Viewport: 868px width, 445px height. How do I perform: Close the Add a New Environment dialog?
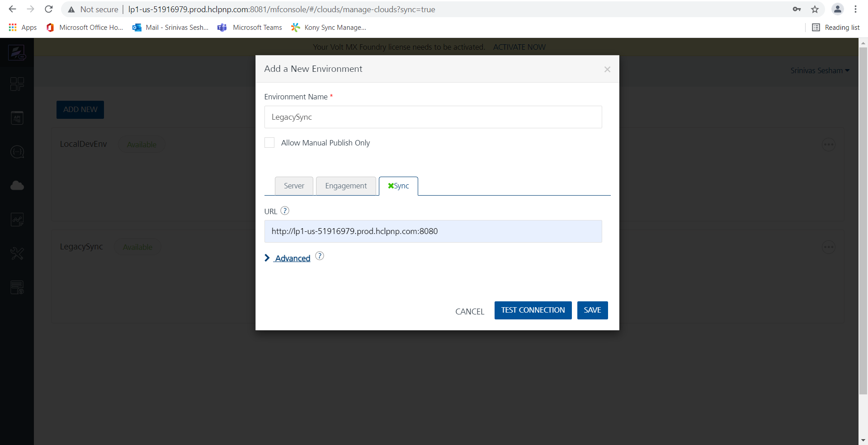tap(607, 69)
